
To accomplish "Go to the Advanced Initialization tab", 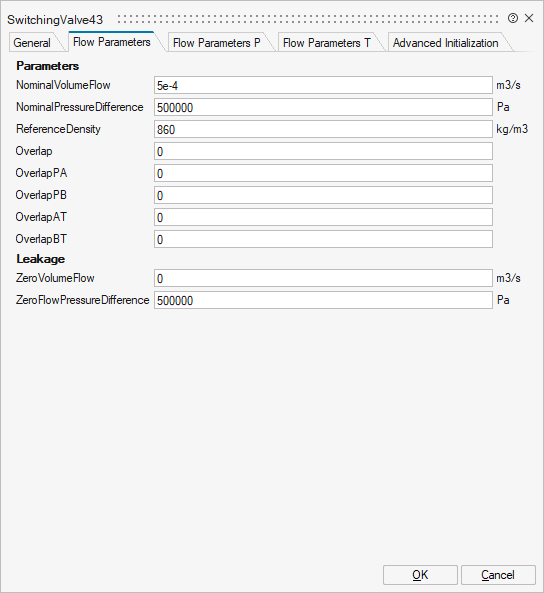I will tap(445, 43).
